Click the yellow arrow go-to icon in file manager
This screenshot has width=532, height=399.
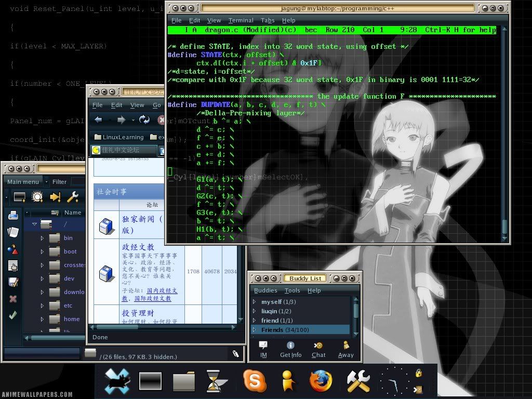point(55,197)
